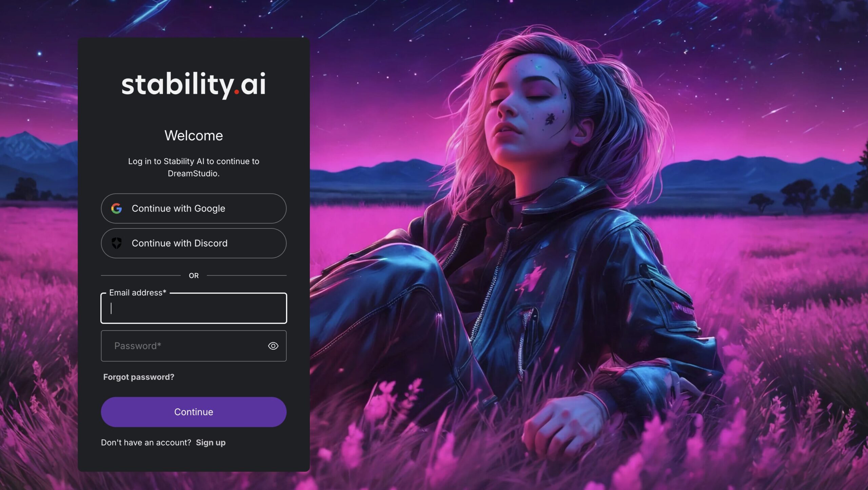Choose Continue with Discord

coord(194,243)
